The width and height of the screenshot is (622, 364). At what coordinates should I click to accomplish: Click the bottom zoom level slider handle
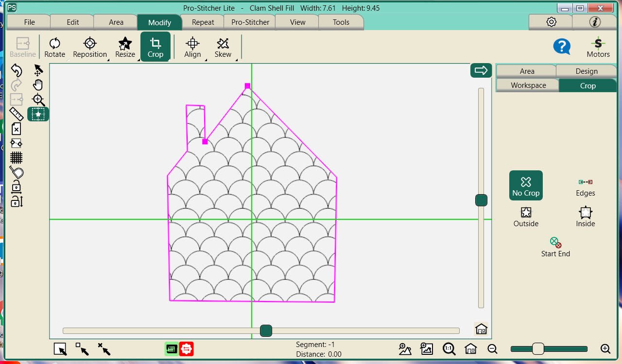pyautogui.click(x=538, y=349)
